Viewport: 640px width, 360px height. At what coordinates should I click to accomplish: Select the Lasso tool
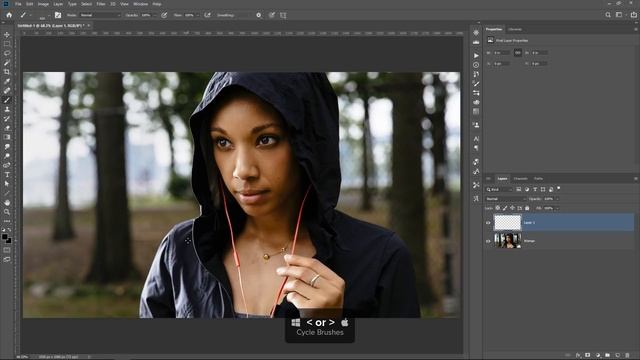7,53
